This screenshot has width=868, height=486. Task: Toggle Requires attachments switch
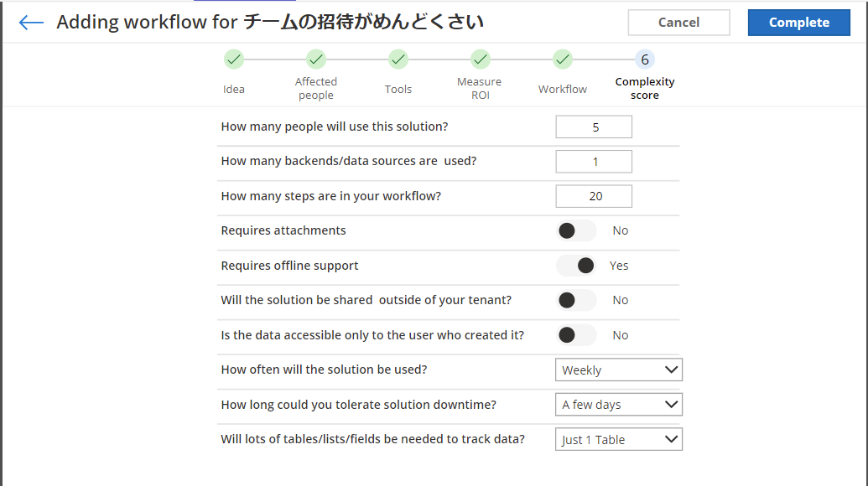[576, 230]
